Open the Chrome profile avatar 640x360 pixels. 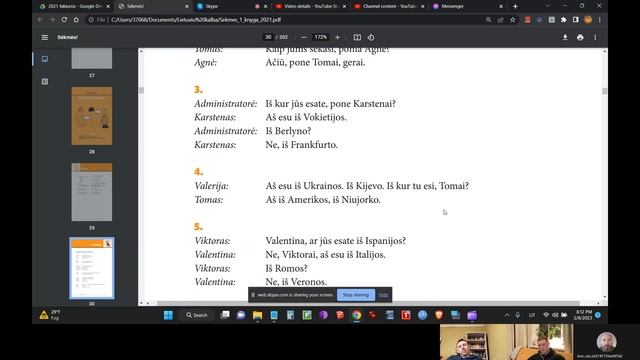click(588, 20)
